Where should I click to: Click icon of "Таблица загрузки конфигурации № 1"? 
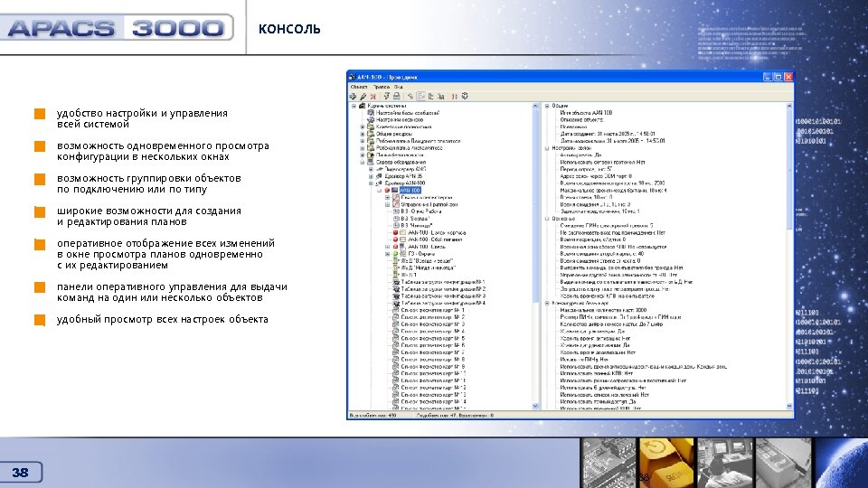[x=396, y=282]
